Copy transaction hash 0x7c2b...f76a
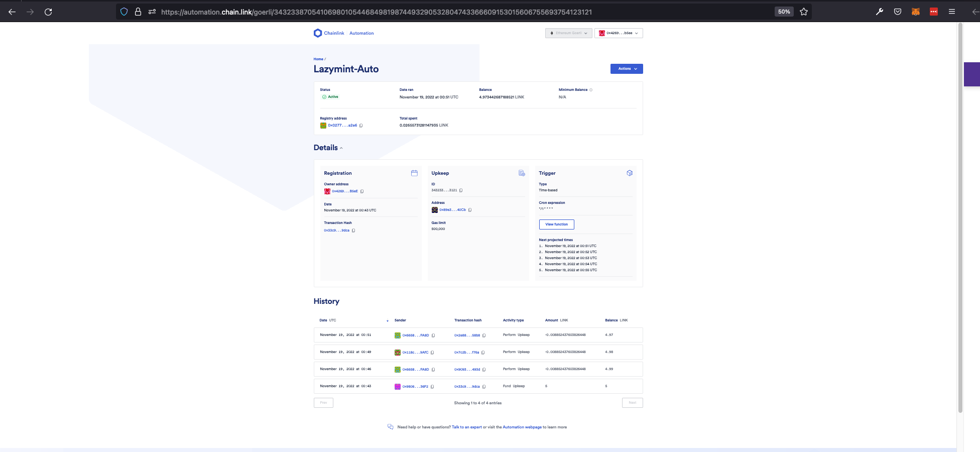This screenshot has height=452, width=980. [x=483, y=353]
